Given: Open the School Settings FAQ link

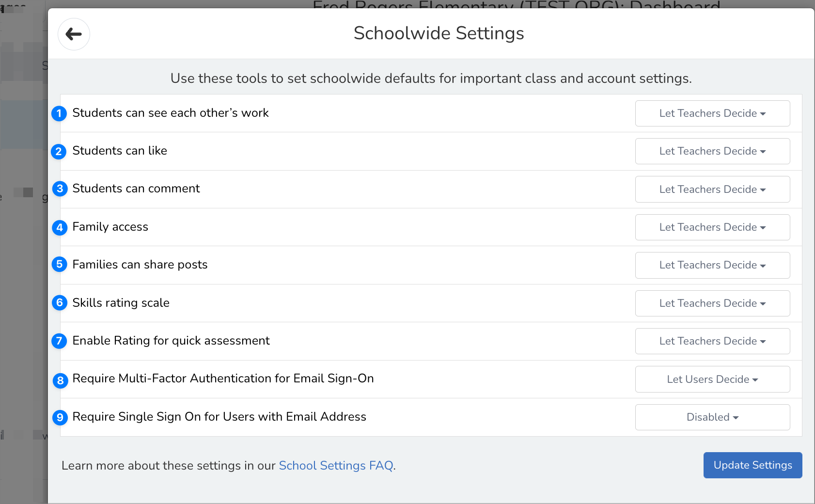Looking at the screenshot, I should pos(336,466).
